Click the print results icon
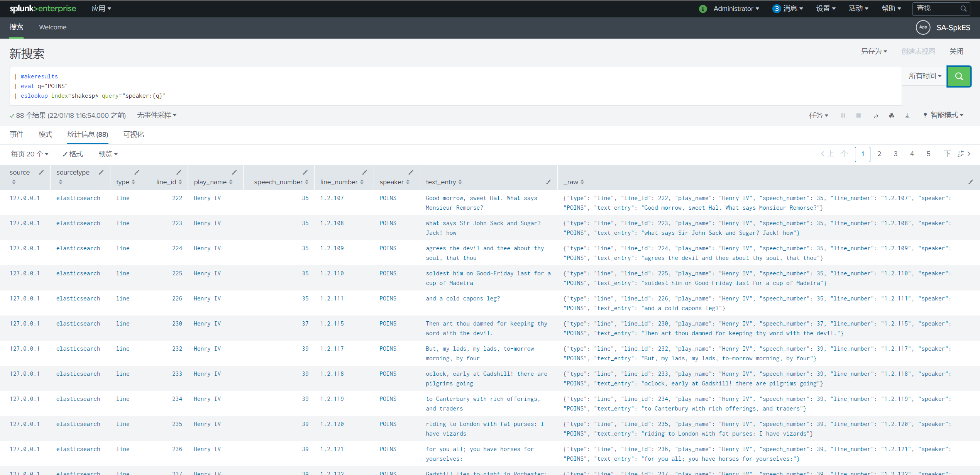980x475 pixels. (x=892, y=116)
